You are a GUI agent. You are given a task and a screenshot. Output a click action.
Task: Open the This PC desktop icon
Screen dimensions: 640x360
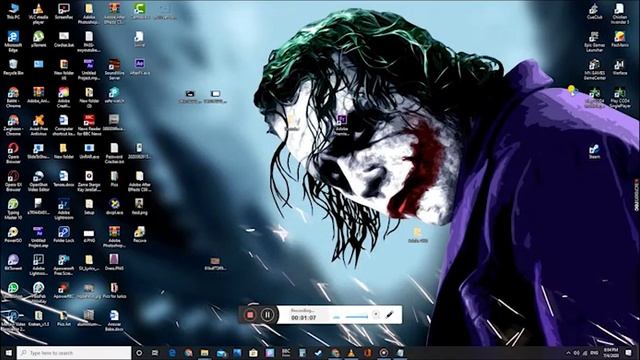tap(13, 11)
